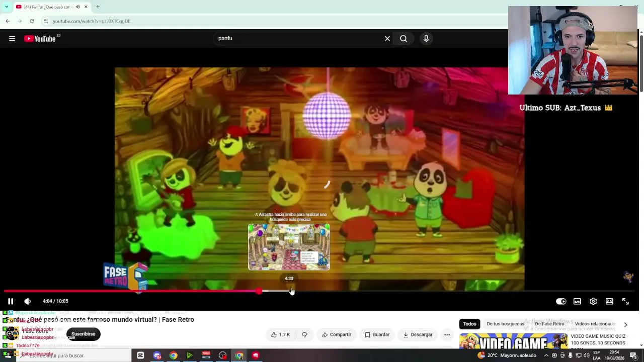This screenshot has height=362, width=644.
Task: Click the 4:33 seek preview thumbnail
Action: click(x=289, y=247)
